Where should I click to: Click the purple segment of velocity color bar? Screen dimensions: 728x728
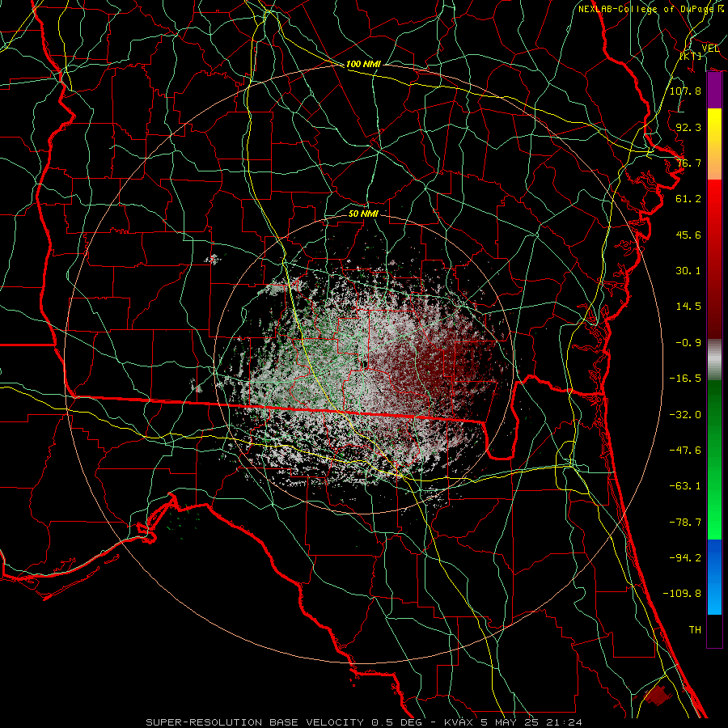pyautogui.click(x=714, y=91)
